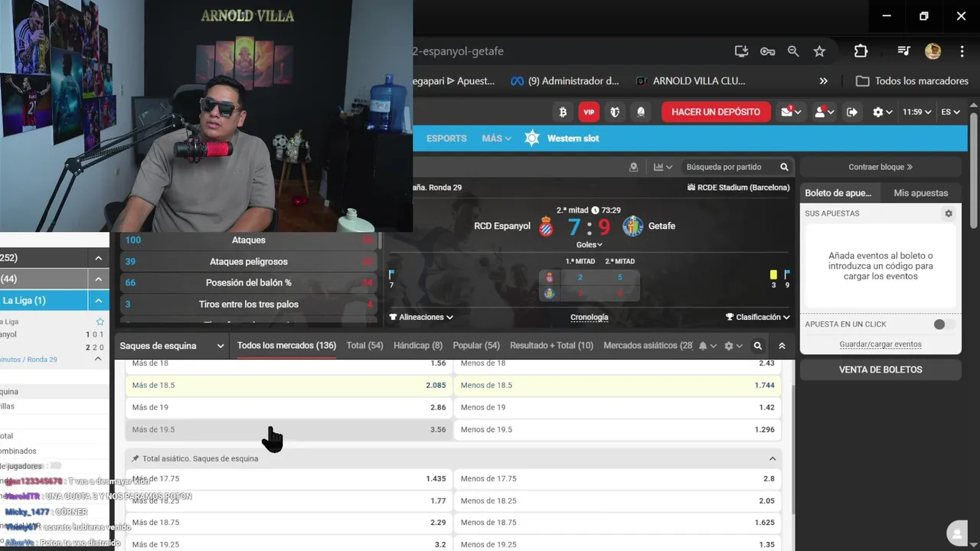
Task: Select the Menos de 17.75 odds 2.8
Action: click(617, 478)
